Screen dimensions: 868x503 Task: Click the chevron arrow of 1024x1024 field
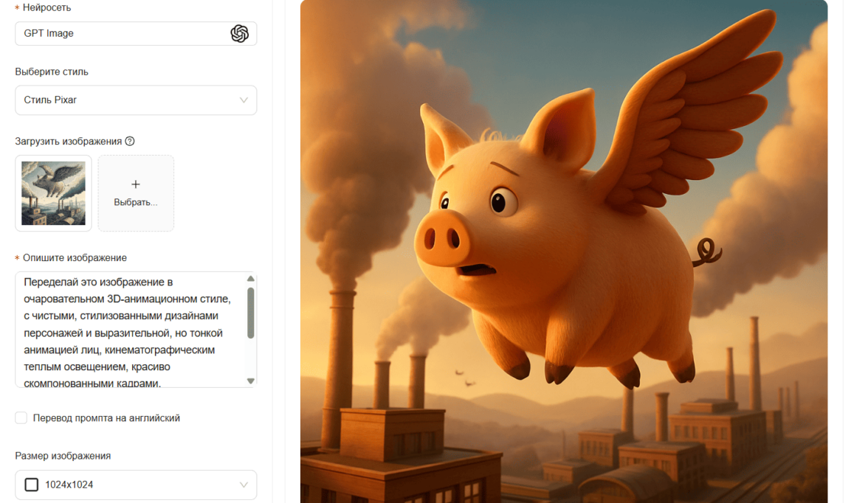(x=244, y=485)
